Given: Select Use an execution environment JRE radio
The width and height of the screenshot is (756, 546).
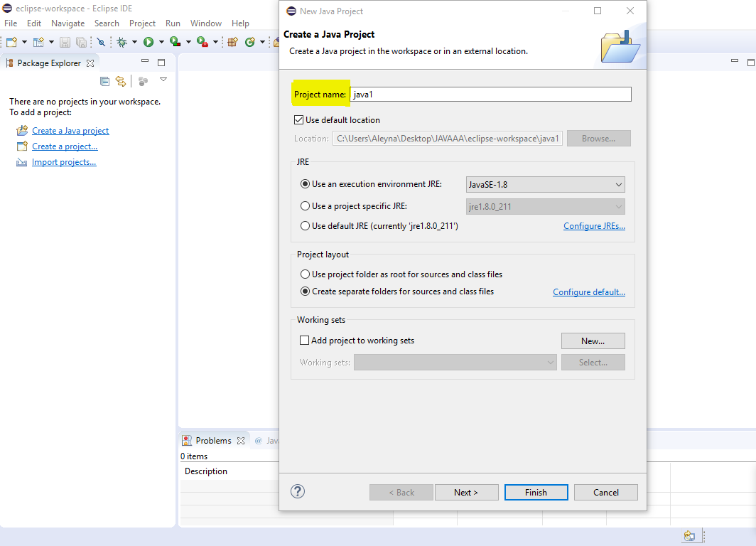Looking at the screenshot, I should (305, 183).
